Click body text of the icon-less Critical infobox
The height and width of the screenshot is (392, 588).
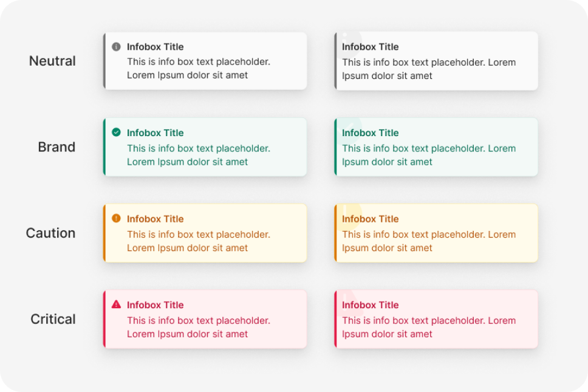click(x=428, y=327)
